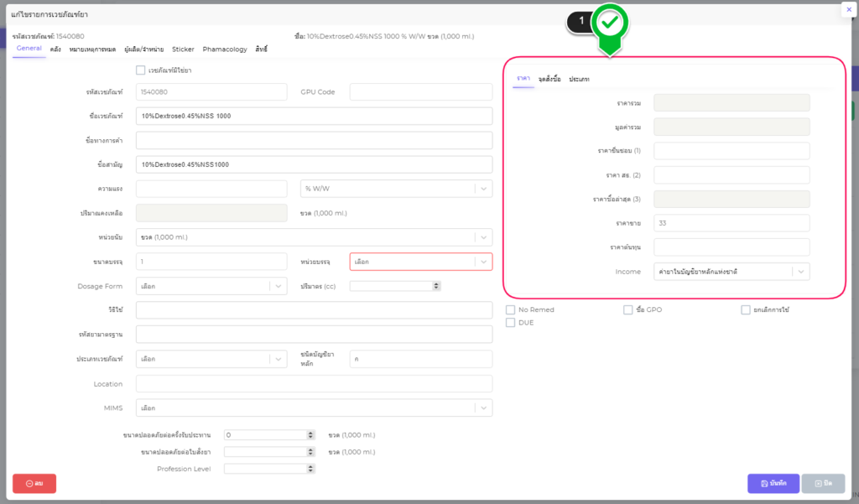Click the grey ปิด close button
This screenshot has height=504, width=859.
(x=823, y=484)
